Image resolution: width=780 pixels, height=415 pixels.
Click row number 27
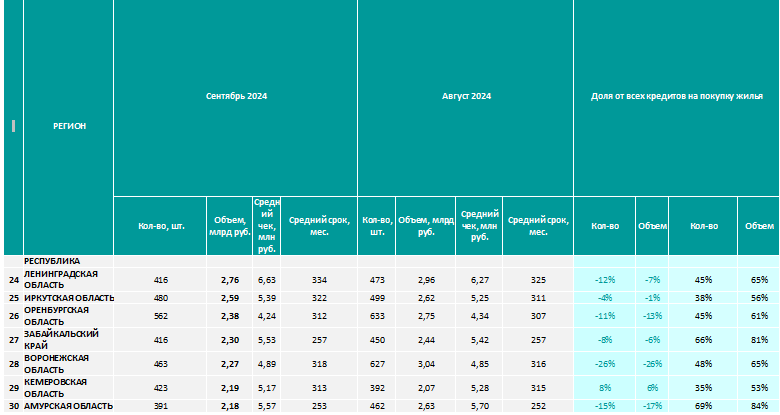click(14, 340)
